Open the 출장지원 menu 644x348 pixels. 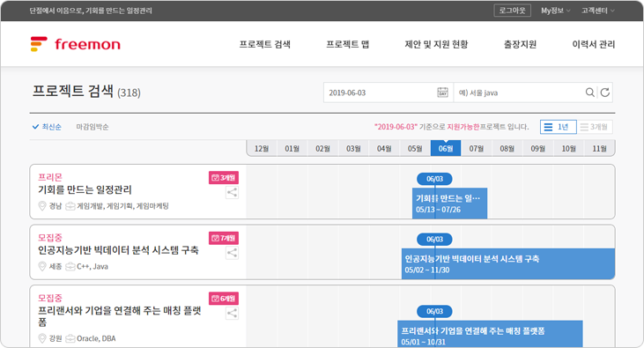pyautogui.click(x=520, y=44)
